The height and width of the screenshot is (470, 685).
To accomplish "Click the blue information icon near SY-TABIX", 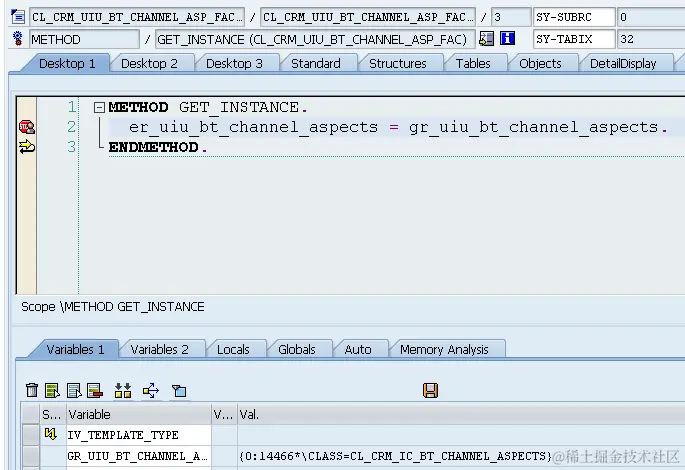I will pyautogui.click(x=507, y=38).
